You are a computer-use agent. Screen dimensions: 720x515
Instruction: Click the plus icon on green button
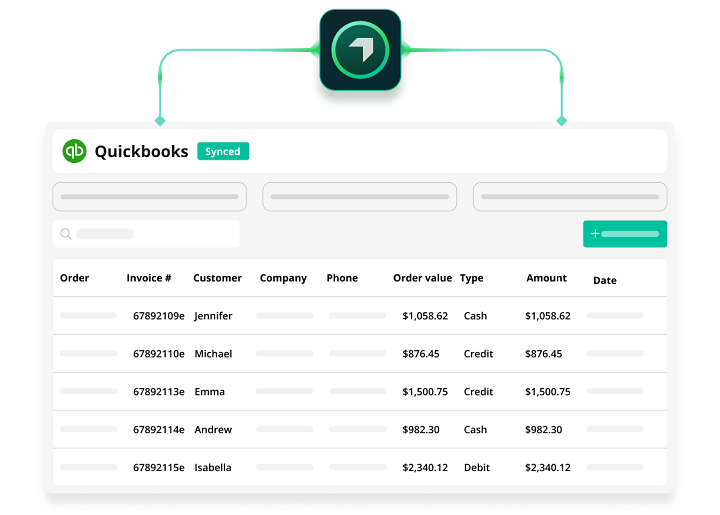click(x=595, y=234)
